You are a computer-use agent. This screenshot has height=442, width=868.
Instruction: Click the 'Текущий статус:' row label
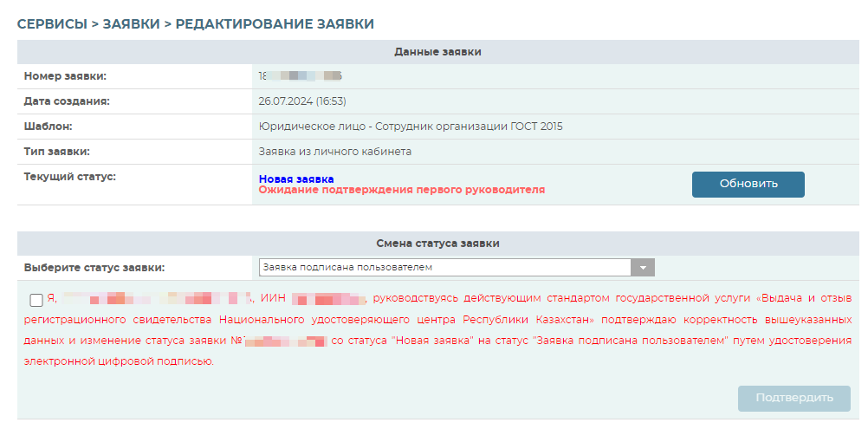tap(70, 177)
